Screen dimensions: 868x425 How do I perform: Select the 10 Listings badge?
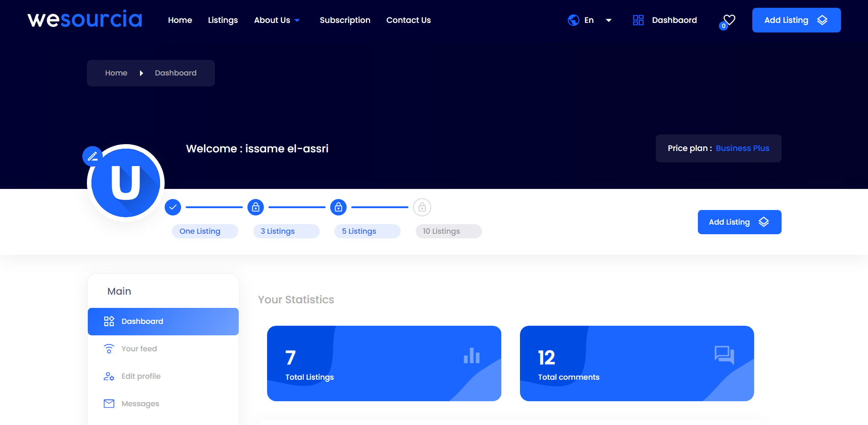point(449,231)
